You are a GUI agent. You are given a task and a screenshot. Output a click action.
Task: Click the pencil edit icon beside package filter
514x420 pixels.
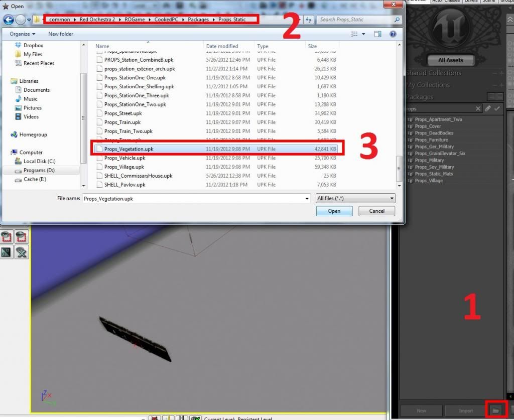pyautogui.click(x=487, y=108)
